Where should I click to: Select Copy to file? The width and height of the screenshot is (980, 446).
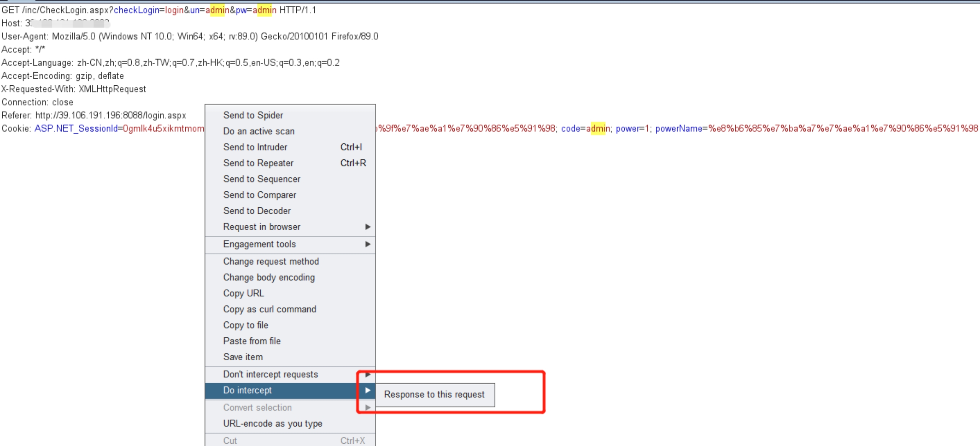click(x=245, y=325)
